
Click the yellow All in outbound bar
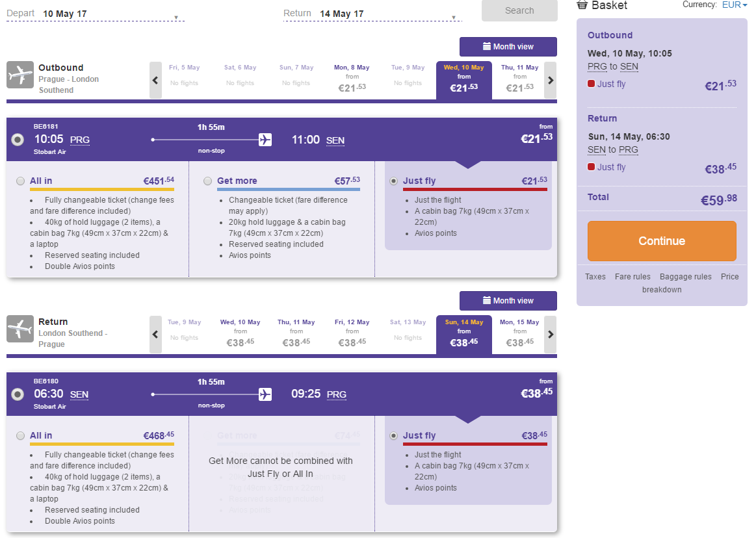(102, 190)
